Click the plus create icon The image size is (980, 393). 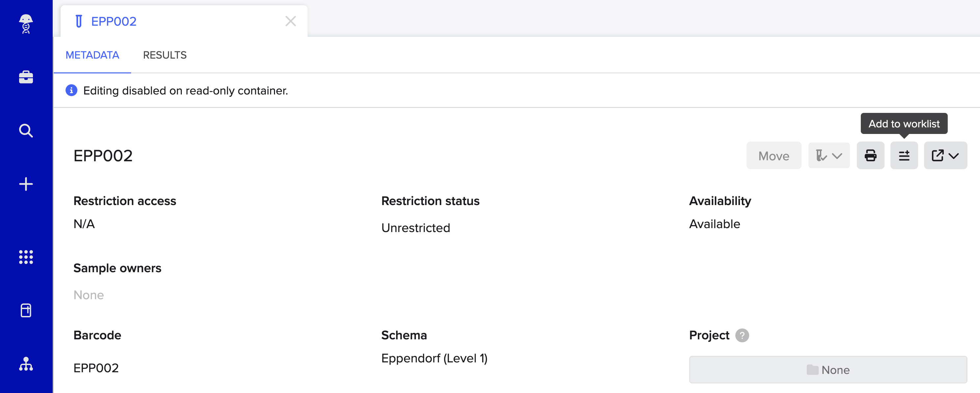[x=26, y=184]
